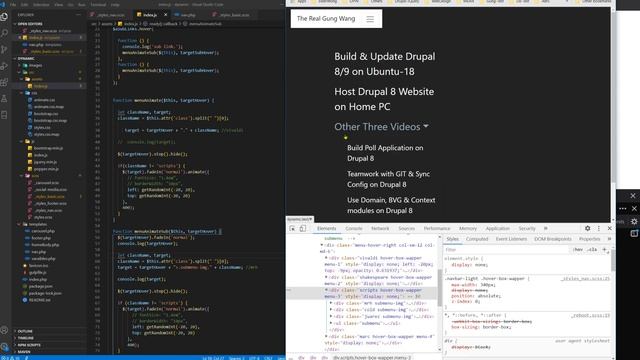The height and width of the screenshot is (360, 640).
Task: Toggle the :hov element state panel
Action: pos(578,249)
